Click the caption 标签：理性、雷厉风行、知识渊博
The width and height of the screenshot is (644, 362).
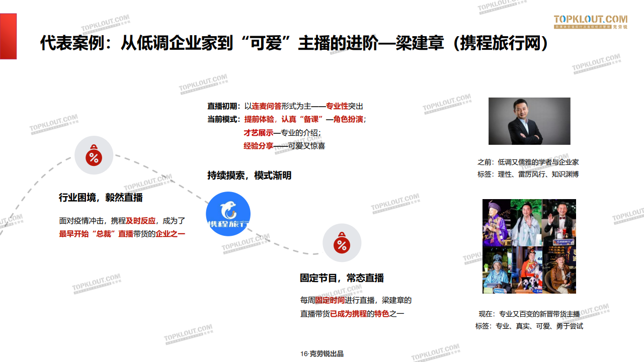pos(528,174)
